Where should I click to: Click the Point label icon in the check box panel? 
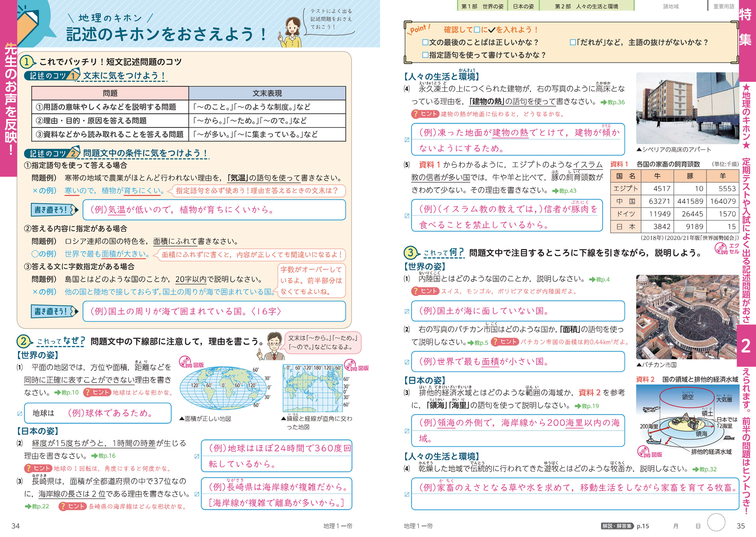pyautogui.click(x=419, y=29)
